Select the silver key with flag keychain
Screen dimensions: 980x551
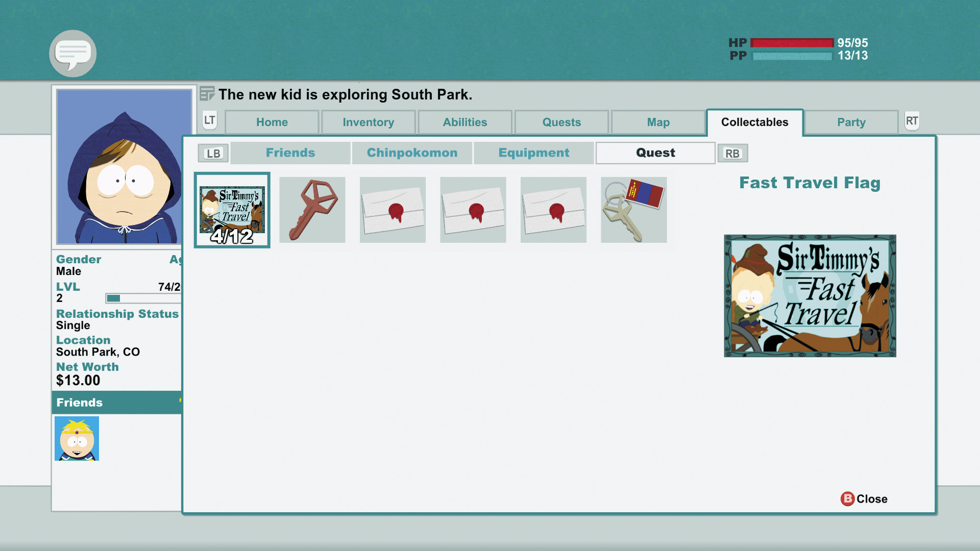634,210
